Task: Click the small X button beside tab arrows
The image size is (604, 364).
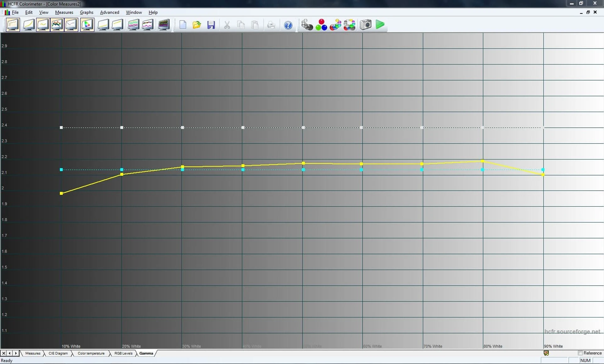Action: (x=3, y=353)
